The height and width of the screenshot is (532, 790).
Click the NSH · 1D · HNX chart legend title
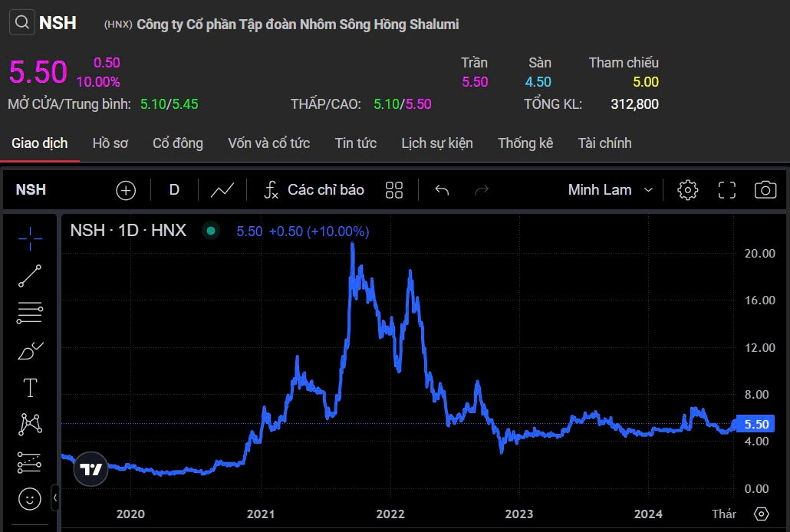point(128,231)
